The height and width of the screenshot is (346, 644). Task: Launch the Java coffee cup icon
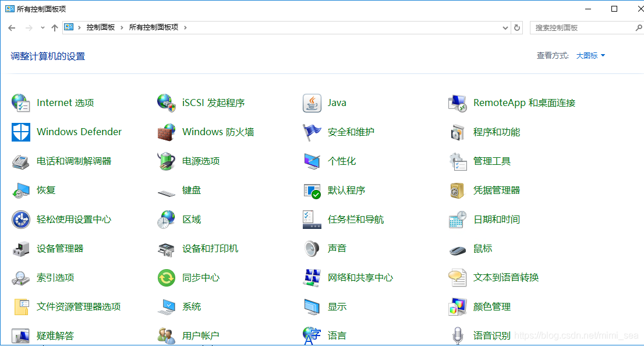(312, 103)
